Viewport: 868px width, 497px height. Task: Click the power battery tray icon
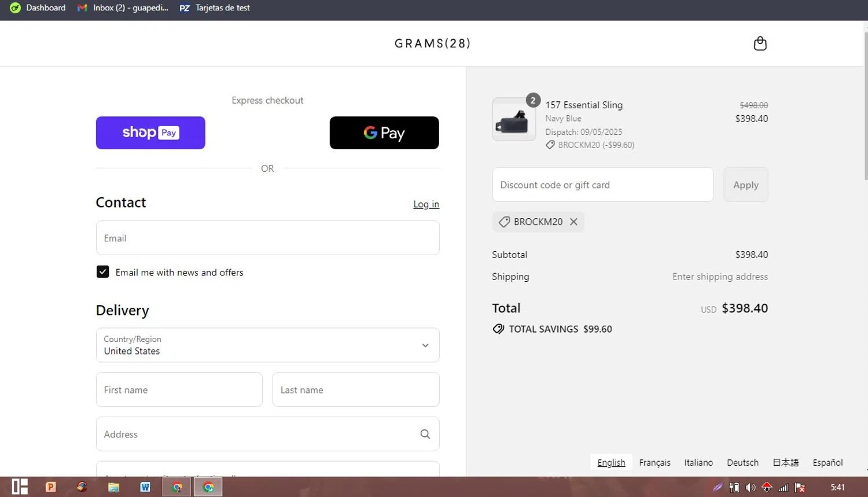coord(734,487)
